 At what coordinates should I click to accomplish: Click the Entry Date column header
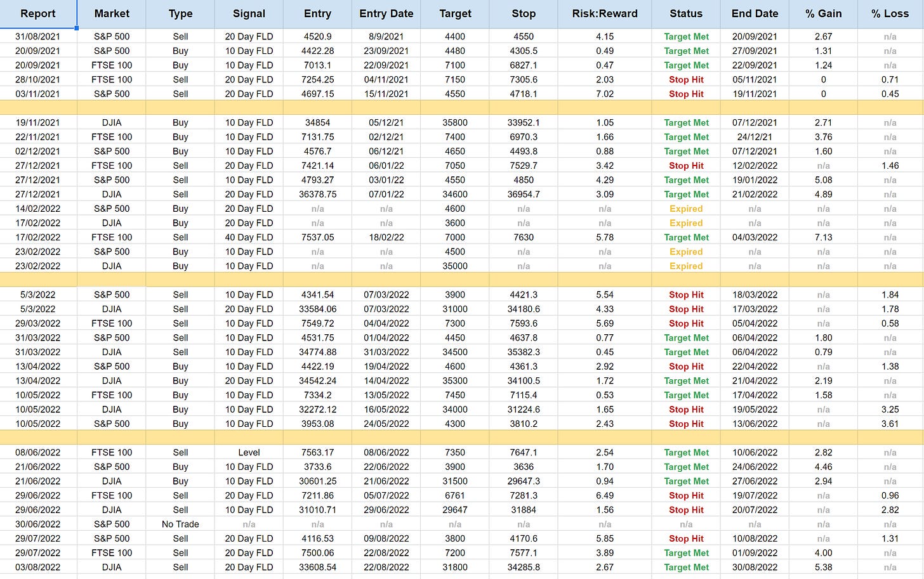tap(386, 14)
